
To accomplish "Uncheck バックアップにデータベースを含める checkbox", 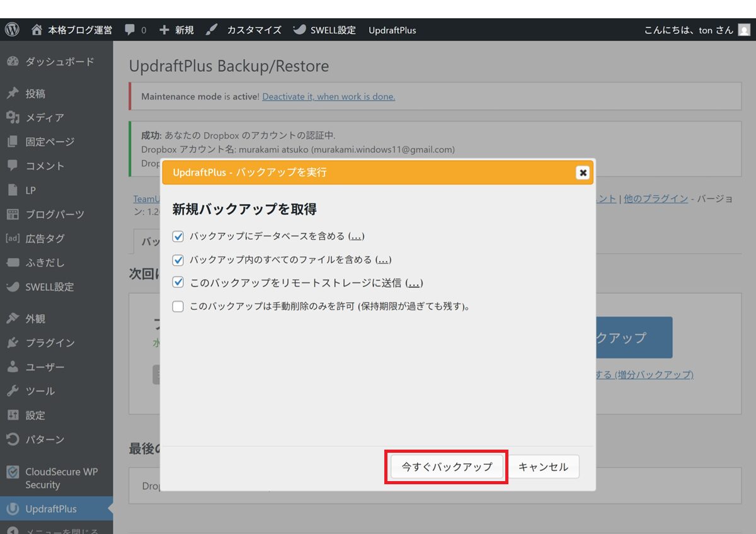I will click(x=178, y=237).
